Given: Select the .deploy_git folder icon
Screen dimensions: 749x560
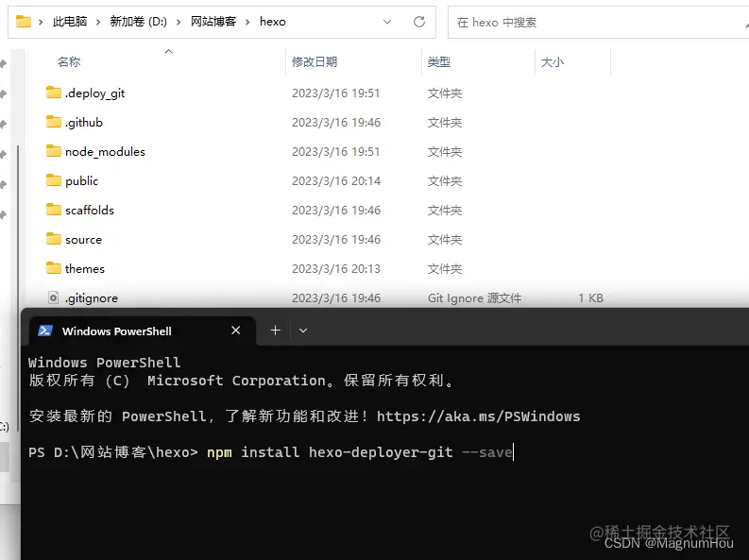Looking at the screenshot, I should tap(54, 93).
